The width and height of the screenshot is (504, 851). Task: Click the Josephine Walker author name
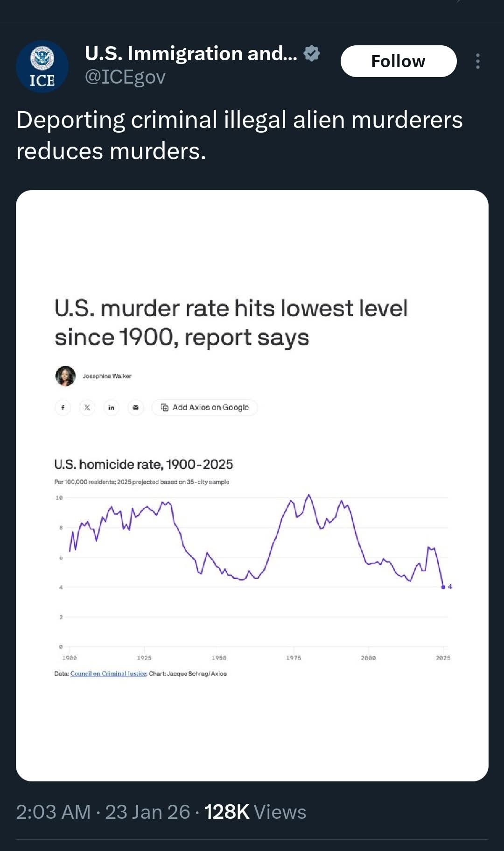(x=107, y=376)
